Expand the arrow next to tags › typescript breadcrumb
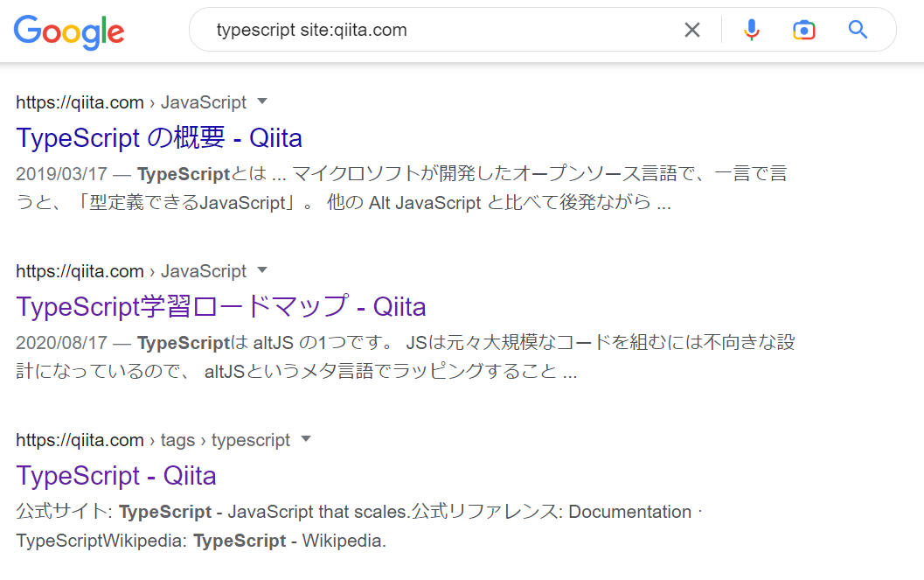 point(305,440)
